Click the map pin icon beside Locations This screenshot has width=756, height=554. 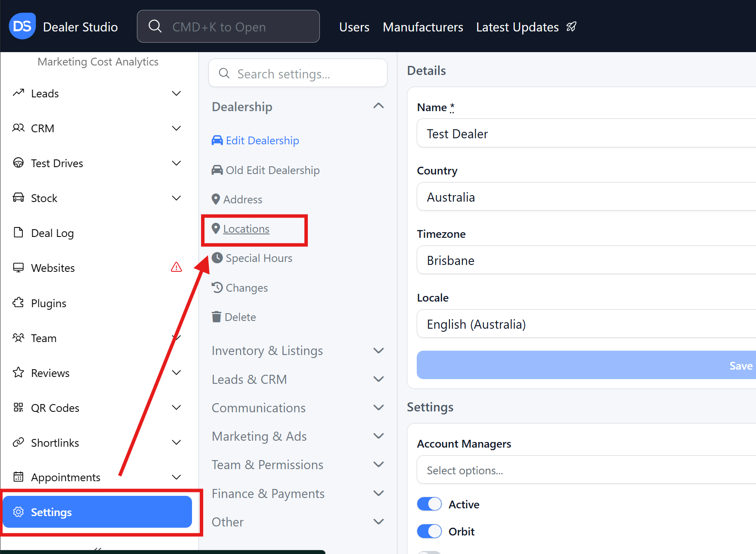216,229
